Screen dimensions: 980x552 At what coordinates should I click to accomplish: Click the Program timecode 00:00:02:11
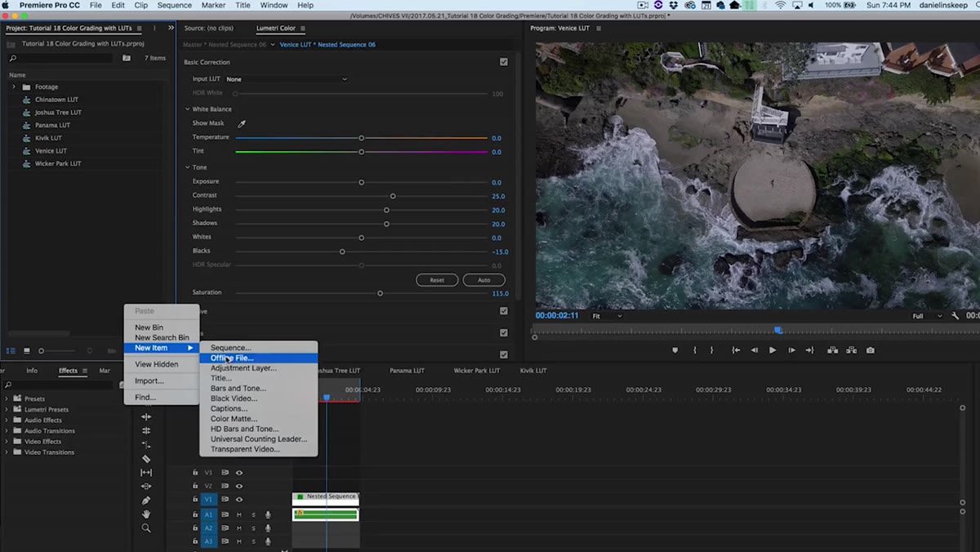click(557, 315)
